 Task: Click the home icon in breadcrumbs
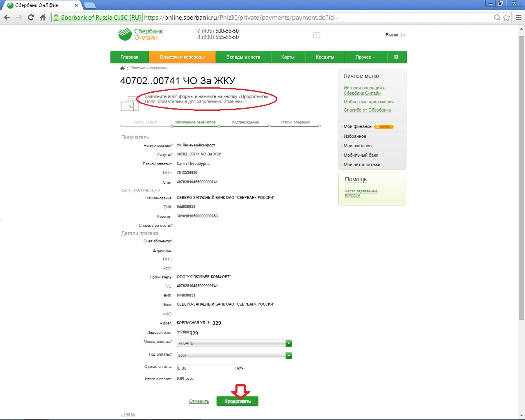pos(122,68)
